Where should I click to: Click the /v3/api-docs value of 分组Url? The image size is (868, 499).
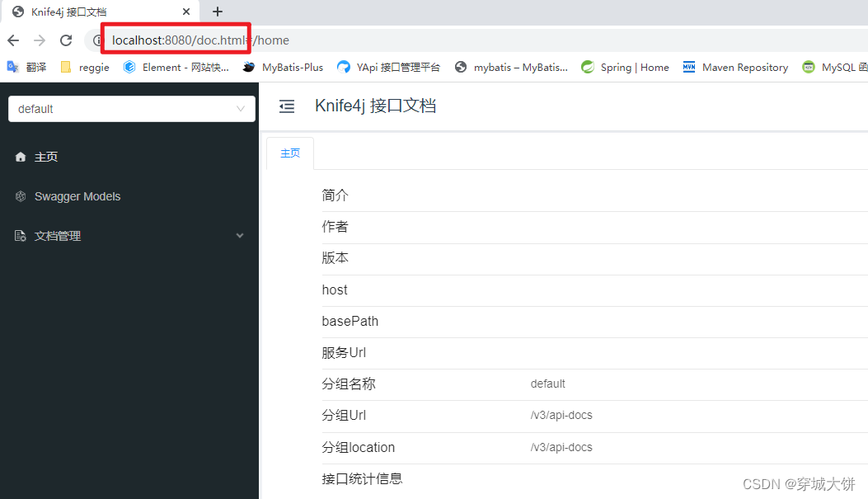pyautogui.click(x=561, y=416)
